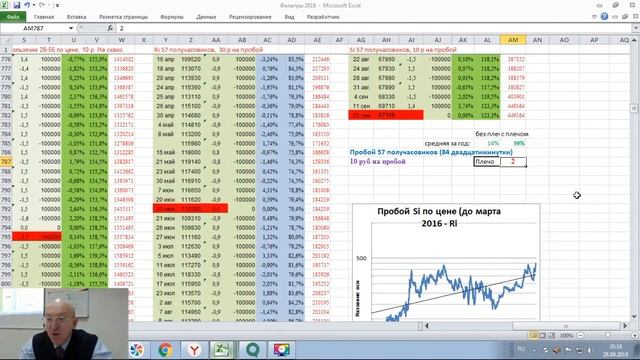Click the Плечо value cell containing 2

tap(513, 162)
